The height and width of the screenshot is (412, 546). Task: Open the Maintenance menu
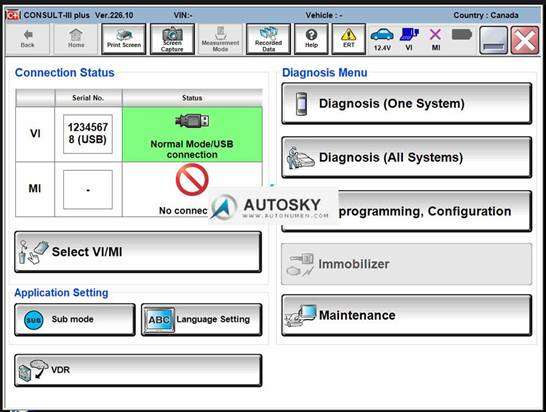tap(406, 315)
